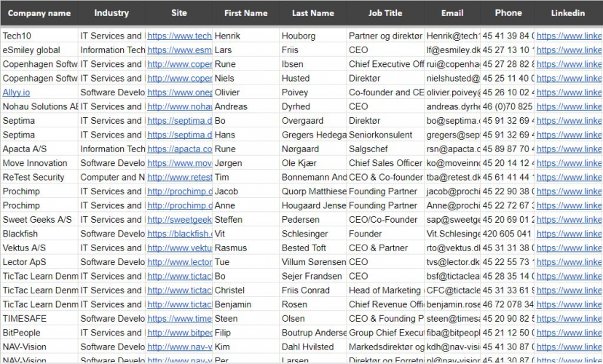Select the Linkedin column header
The width and height of the screenshot is (603, 364).
(x=568, y=13)
